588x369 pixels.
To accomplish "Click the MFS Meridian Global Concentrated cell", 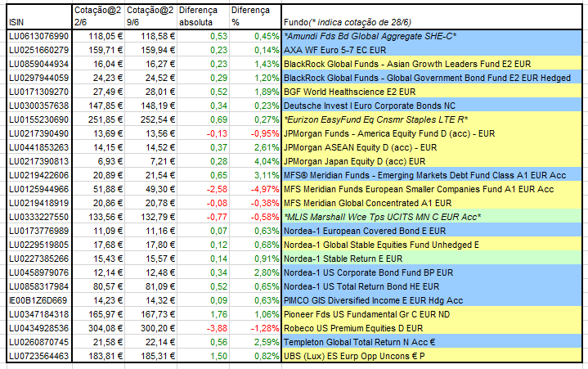I will 432,203.
